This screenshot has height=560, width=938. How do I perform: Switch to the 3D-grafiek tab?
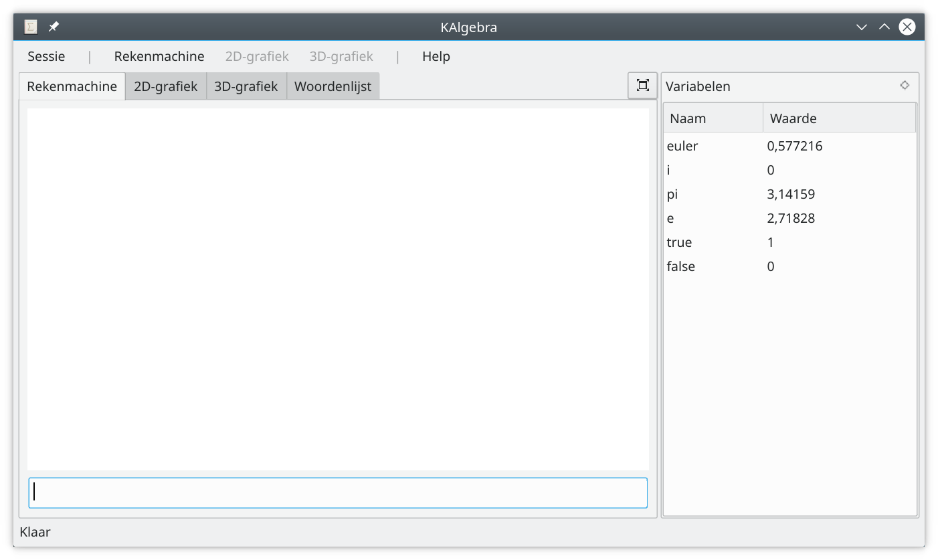(246, 86)
